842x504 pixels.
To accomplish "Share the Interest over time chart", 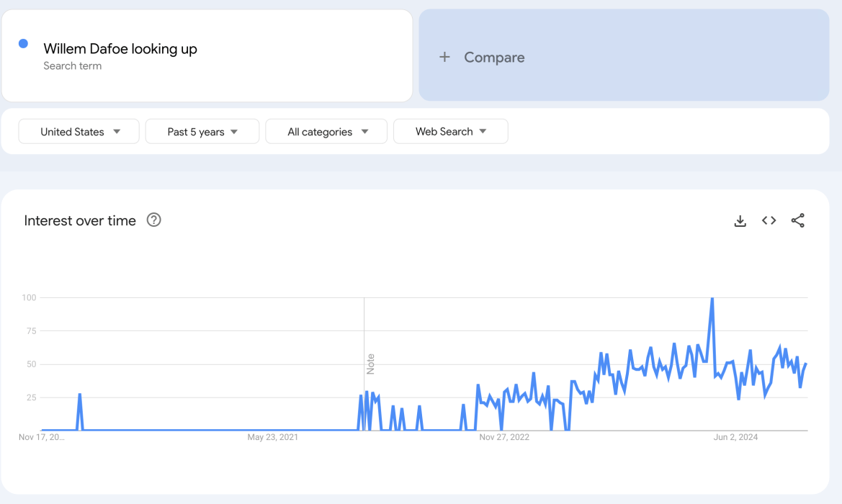I will coord(797,221).
